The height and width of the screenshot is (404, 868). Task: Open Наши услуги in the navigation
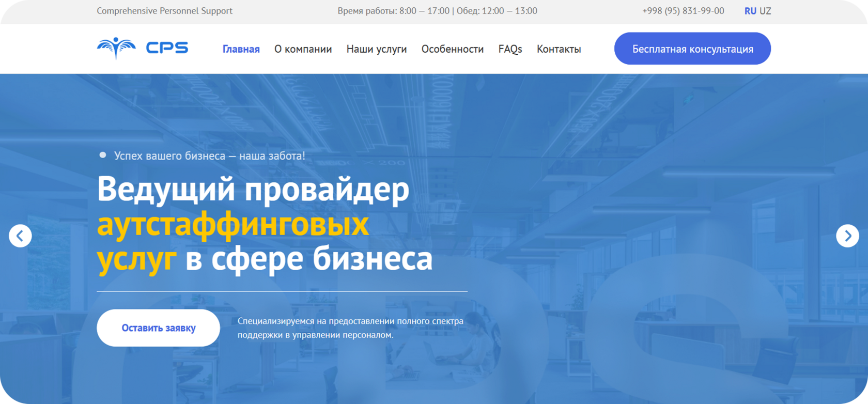click(376, 49)
